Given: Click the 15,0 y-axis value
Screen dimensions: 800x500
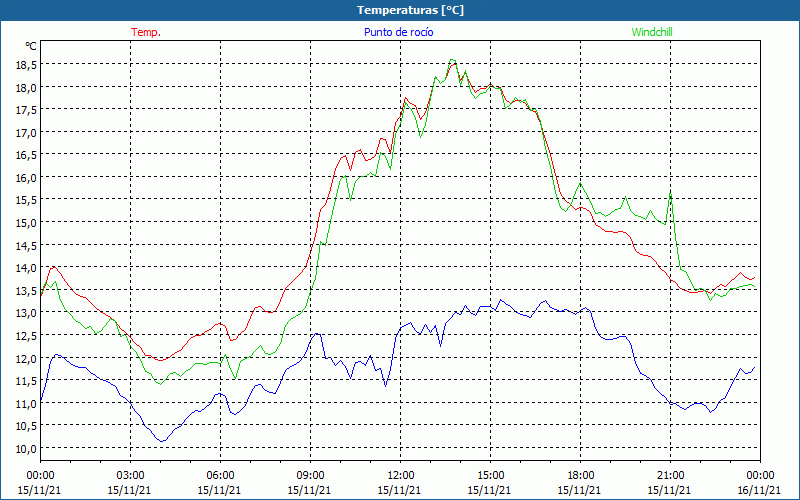Looking at the screenshot, I should pos(28,222).
